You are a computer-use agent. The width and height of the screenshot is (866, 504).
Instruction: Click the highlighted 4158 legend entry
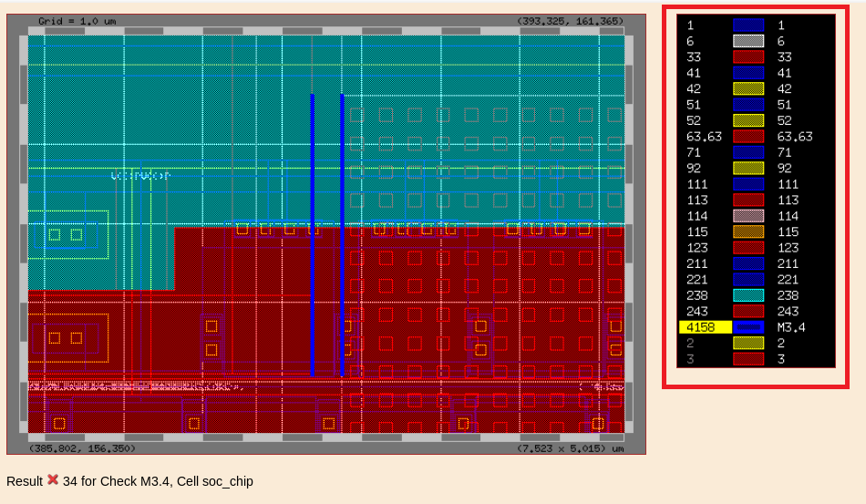click(x=705, y=327)
